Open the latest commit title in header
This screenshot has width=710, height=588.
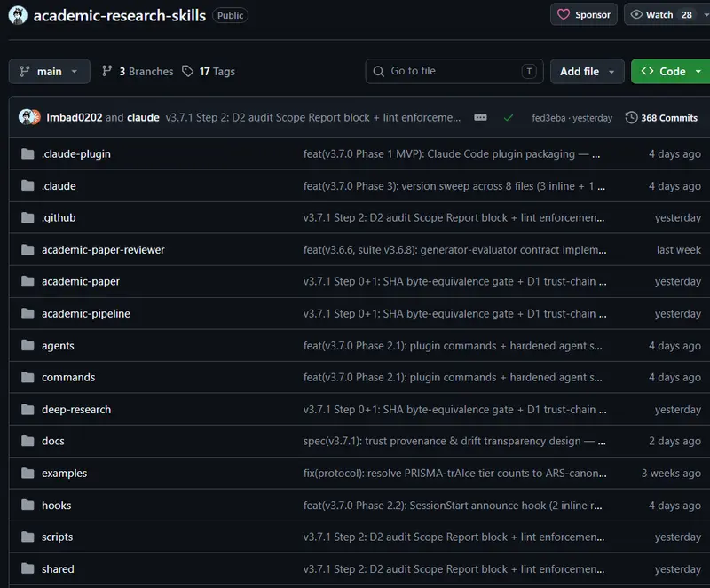[313, 118]
